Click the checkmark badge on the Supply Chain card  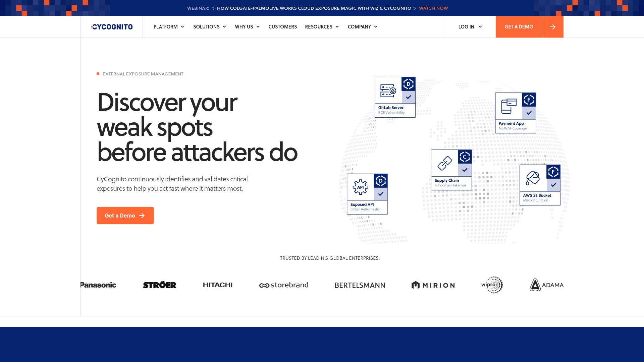(465, 170)
